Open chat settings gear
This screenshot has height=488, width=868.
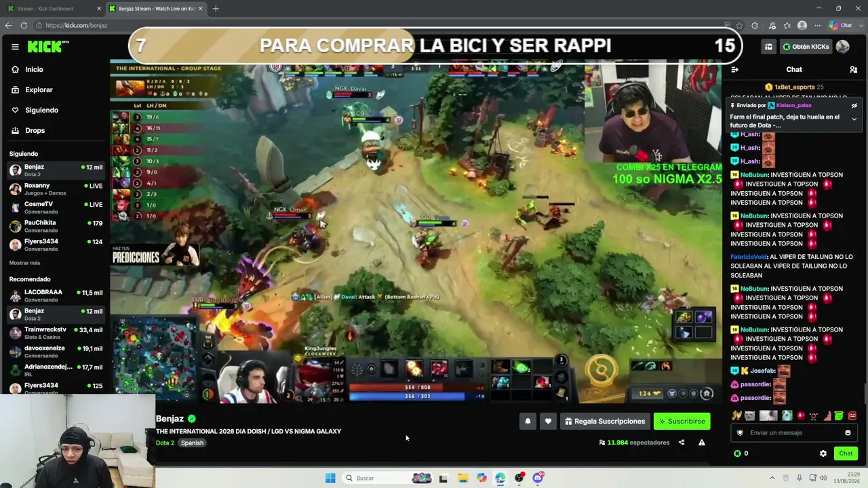pyautogui.click(x=823, y=453)
